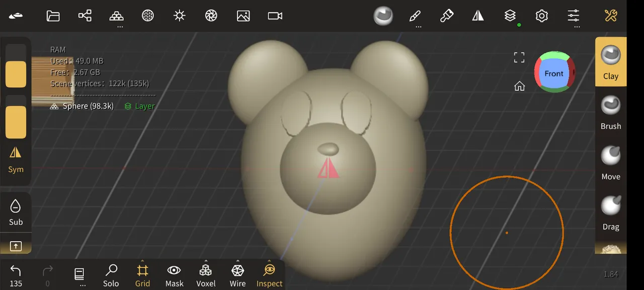Select the Brush tool
This screenshot has width=644, height=290.
pos(611,112)
